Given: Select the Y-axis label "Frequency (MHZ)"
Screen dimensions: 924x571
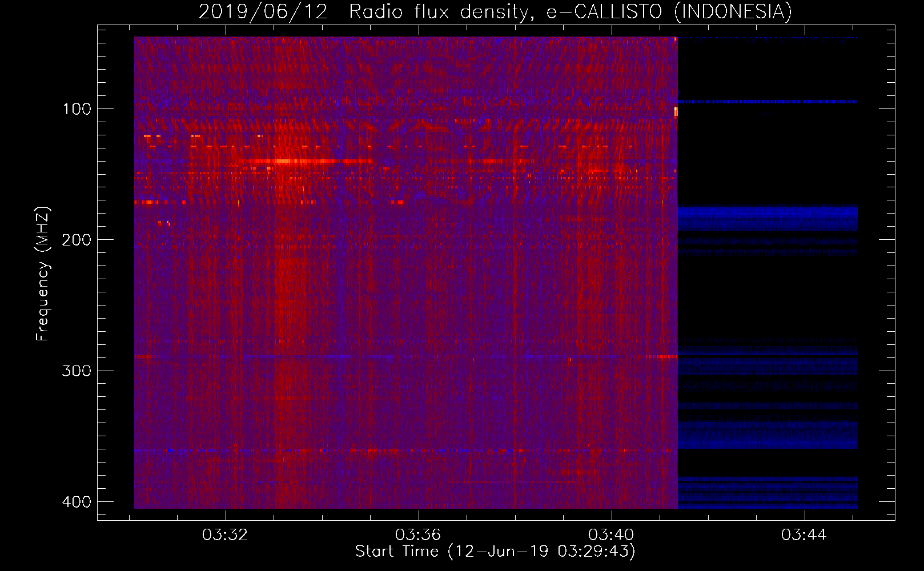Looking at the screenshot, I should pyautogui.click(x=43, y=274).
